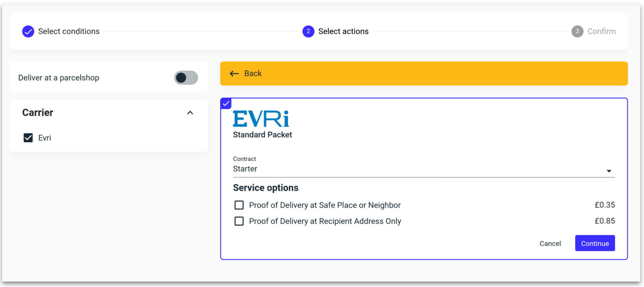Click the selected checkmark badge on the Evri card
The height and width of the screenshot is (287, 644).
click(x=226, y=103)
